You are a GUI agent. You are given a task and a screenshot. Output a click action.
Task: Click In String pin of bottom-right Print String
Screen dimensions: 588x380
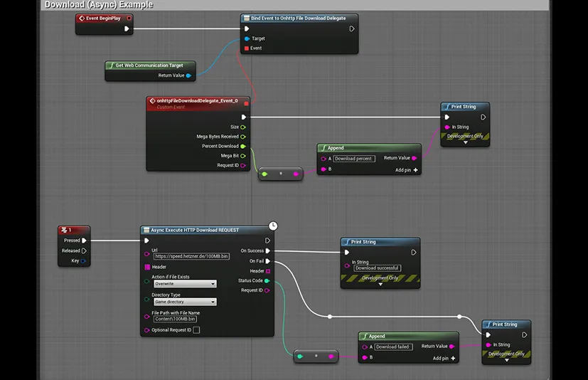tap(488, 344)
